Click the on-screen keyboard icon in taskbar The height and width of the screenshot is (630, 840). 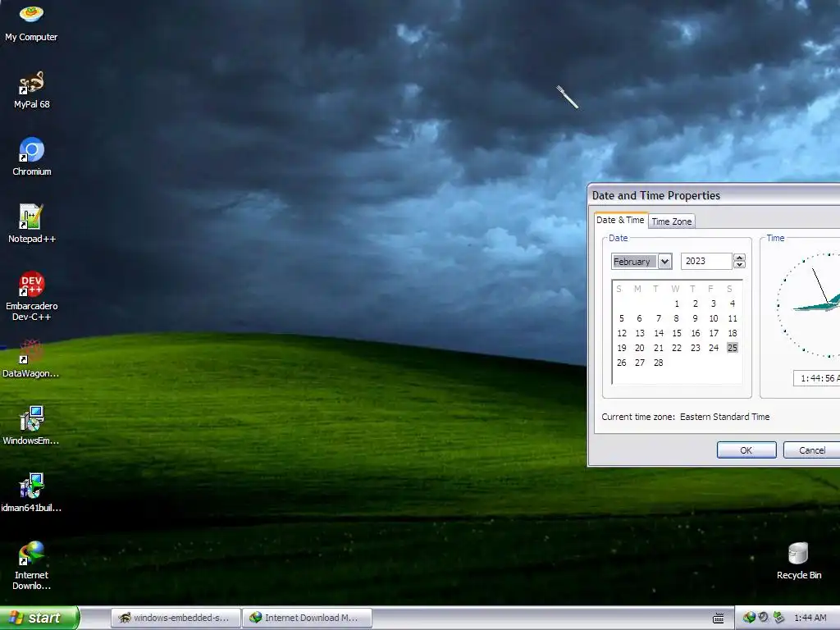(719, 619)
